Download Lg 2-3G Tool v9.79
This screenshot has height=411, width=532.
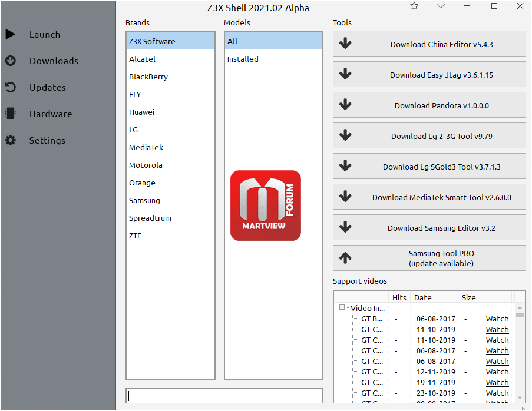coord(429,135)
